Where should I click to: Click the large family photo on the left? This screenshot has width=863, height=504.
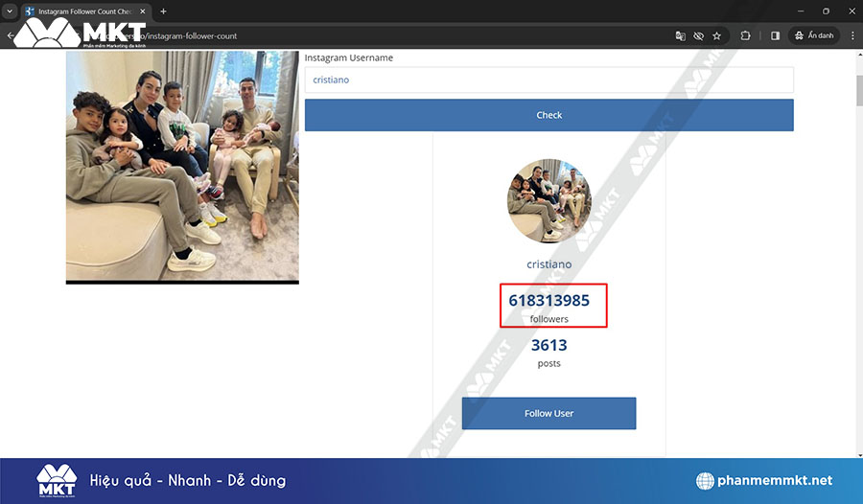click(182, 168)
